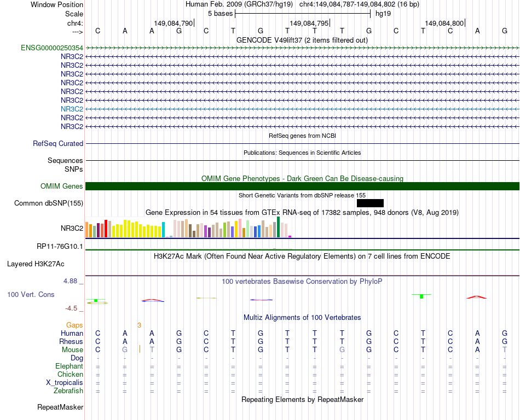Click the cyan GTEx expression bar
Screen dimensions: 520x420
click(x=163, y=230)
